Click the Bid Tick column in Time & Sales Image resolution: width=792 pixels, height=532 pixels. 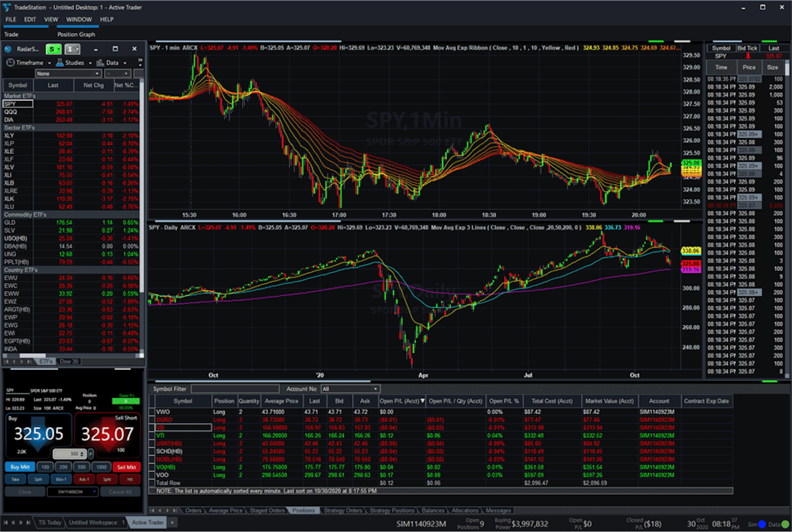coord(747,48)
